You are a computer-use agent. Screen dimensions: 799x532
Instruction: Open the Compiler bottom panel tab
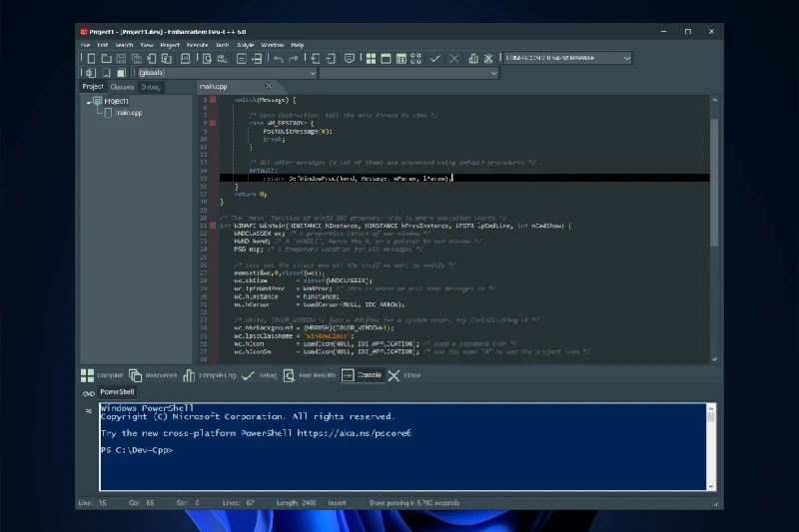point(102,375)
